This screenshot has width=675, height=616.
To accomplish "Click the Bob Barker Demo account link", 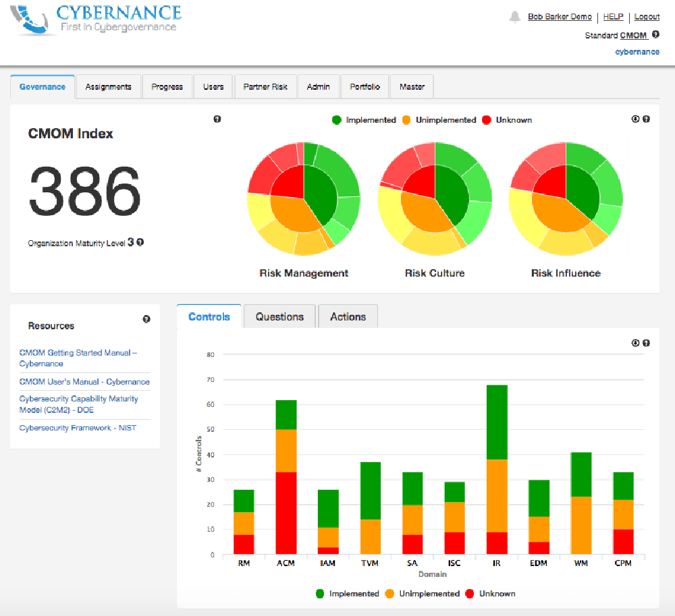I will pos(560,17).
